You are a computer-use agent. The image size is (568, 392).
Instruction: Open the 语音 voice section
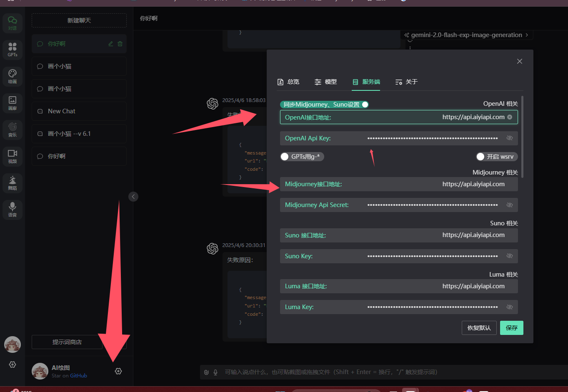point(13,210)
